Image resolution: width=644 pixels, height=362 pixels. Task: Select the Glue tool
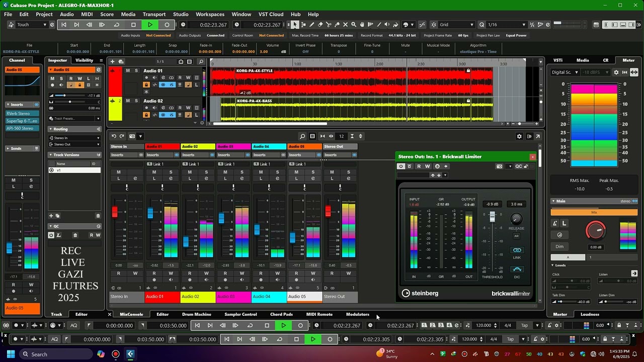337,25
